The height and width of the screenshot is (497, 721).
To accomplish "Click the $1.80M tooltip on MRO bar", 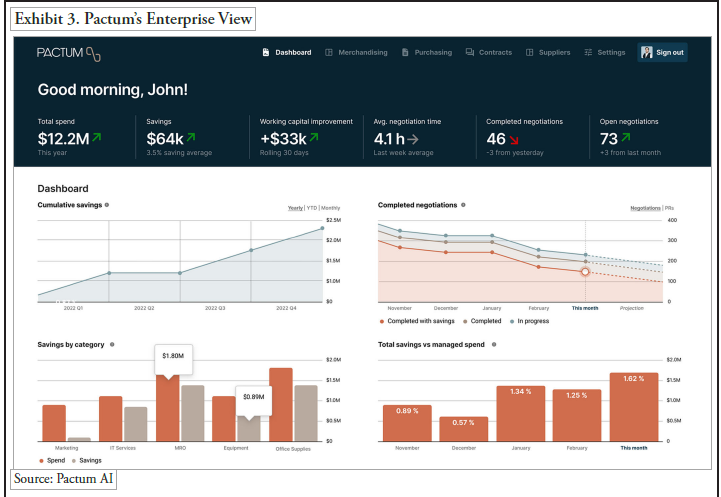I will (x=173, y=359).
